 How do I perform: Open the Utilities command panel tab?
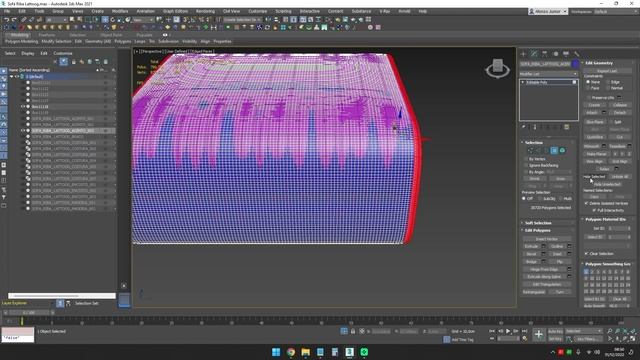pyautogui.click(x=576, y=53)
